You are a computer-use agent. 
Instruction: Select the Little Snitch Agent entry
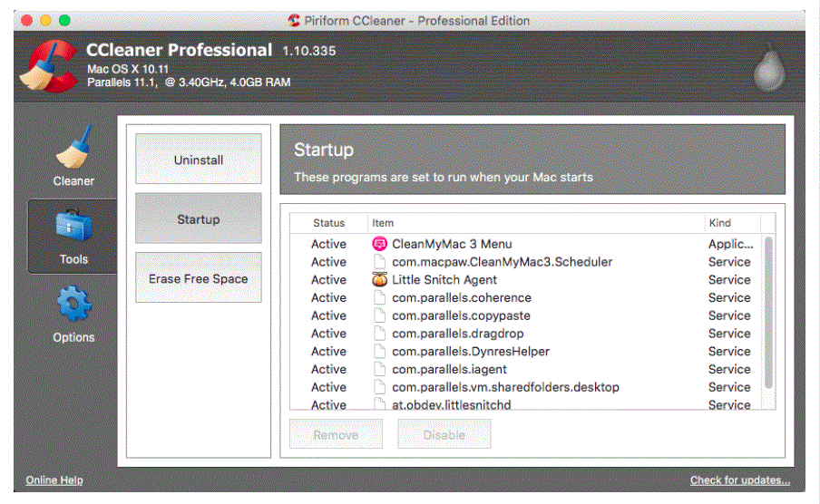coord(526,279)
